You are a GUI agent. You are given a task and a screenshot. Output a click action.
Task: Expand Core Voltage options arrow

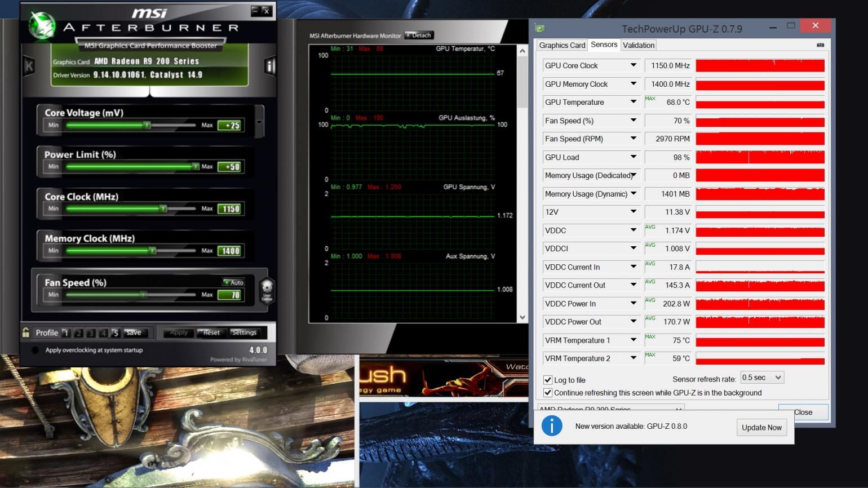[x=259, y=122]
